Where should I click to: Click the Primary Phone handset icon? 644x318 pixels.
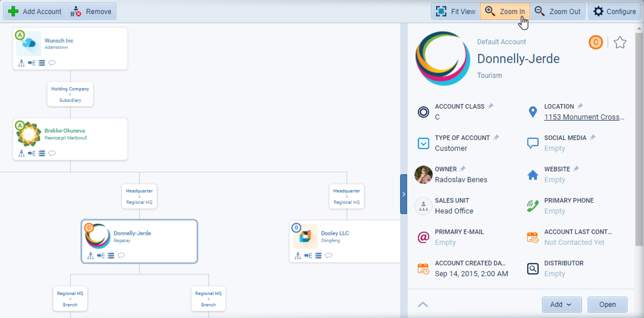533,206
